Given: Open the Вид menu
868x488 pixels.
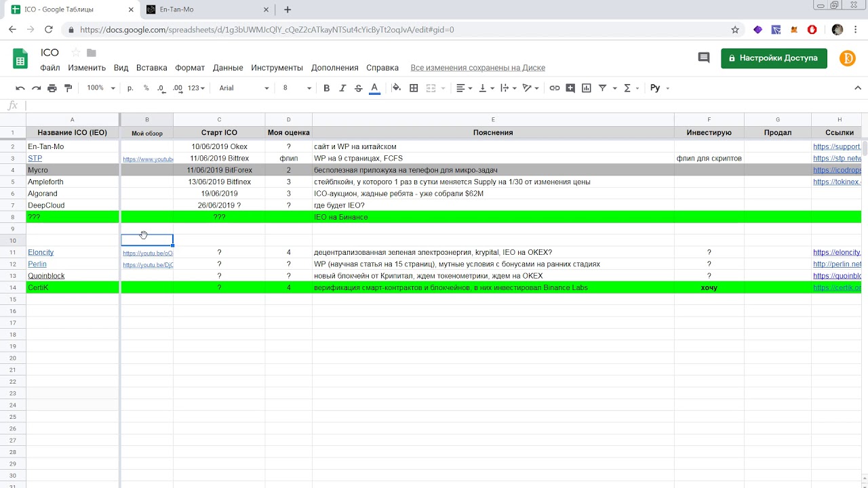Looking at the screenshot, I should (121, 68).
